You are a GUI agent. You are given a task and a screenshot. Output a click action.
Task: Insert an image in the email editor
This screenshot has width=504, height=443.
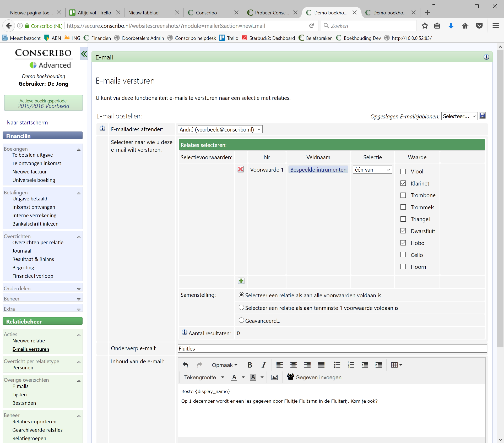point(274,377)
